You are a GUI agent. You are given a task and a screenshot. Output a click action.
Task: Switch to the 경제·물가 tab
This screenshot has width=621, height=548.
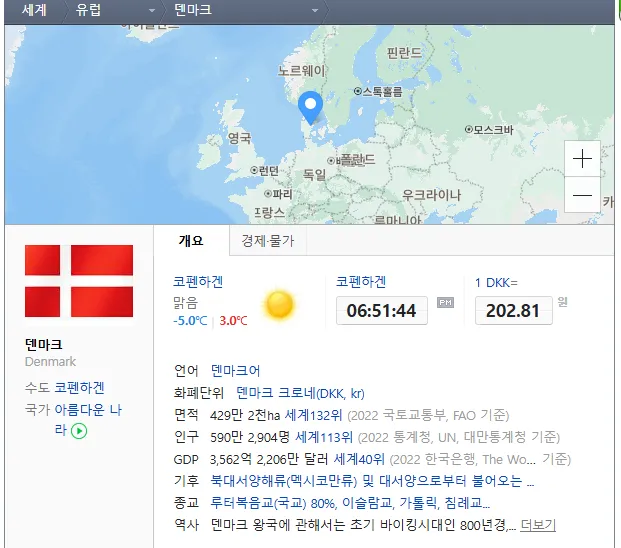coord(268,241)
